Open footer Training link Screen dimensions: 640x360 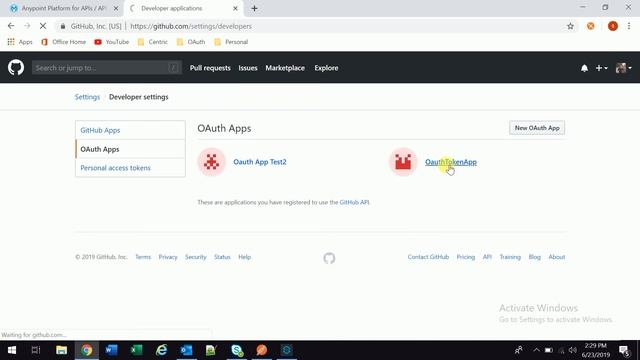510,257
